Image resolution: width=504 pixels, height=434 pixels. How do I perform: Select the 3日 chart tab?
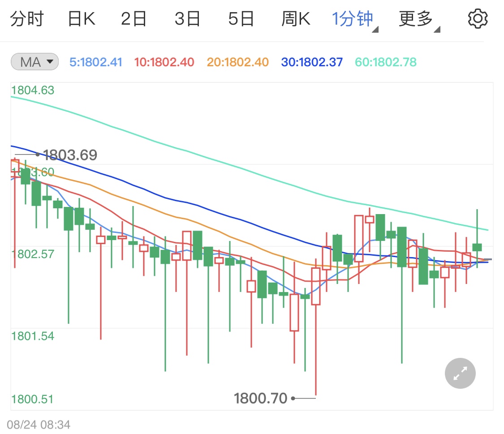[x=187, y=19]
